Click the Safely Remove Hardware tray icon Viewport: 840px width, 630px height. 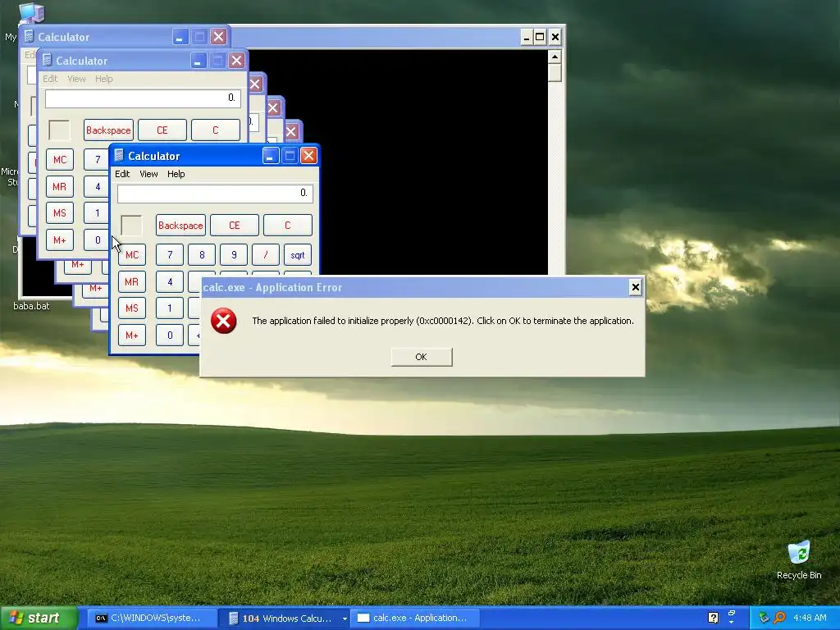coord(764,619)
